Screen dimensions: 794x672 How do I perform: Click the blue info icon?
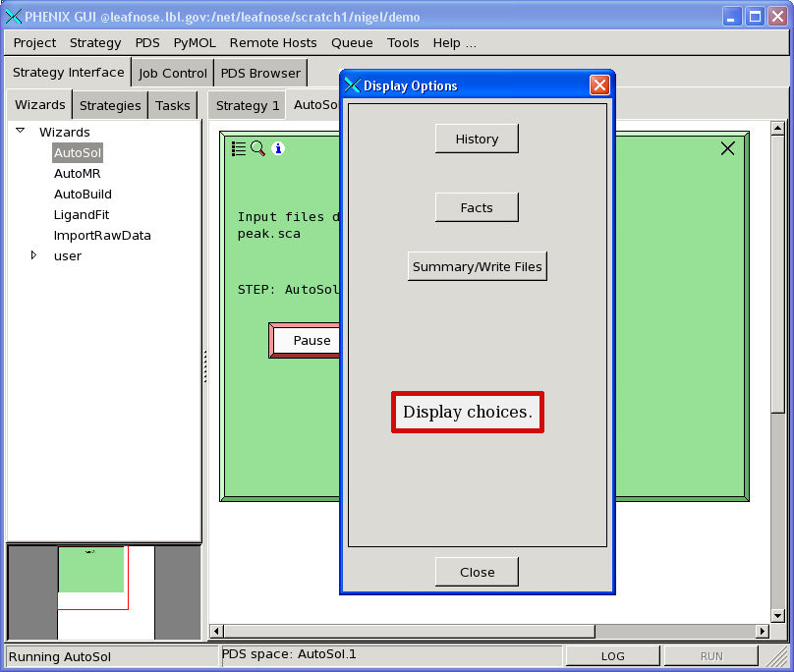coord(278,148)
